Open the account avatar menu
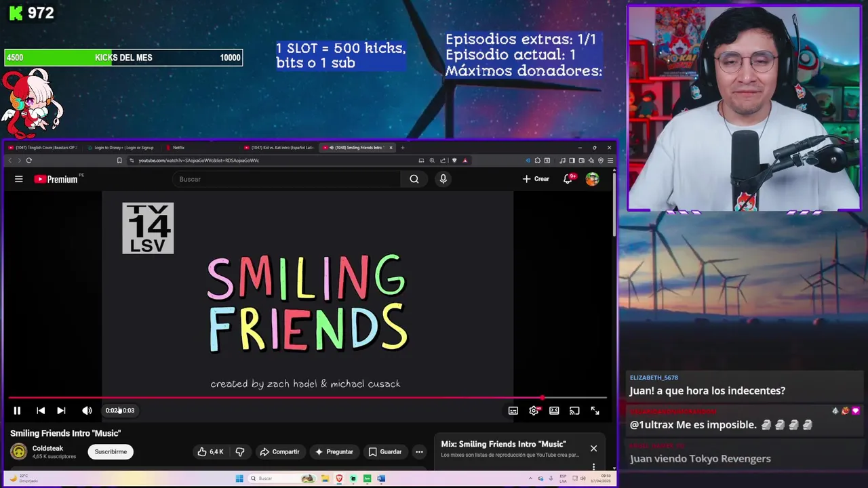The height and width of the screenshot is (488, 868). pos(593,179)
